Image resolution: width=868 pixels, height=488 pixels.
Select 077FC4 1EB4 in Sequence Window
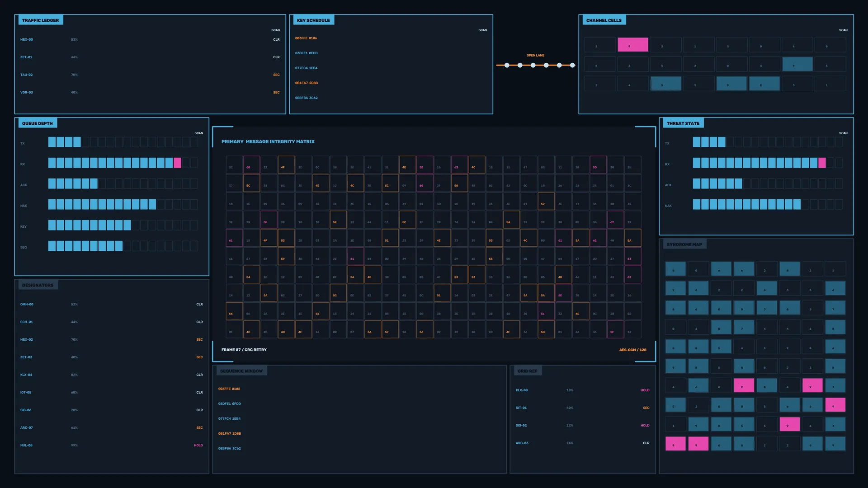[230, 419]
